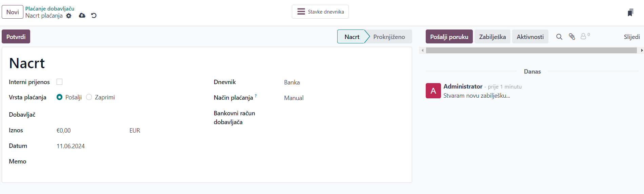Select the Zaprimi payment type

coord(89,97)
